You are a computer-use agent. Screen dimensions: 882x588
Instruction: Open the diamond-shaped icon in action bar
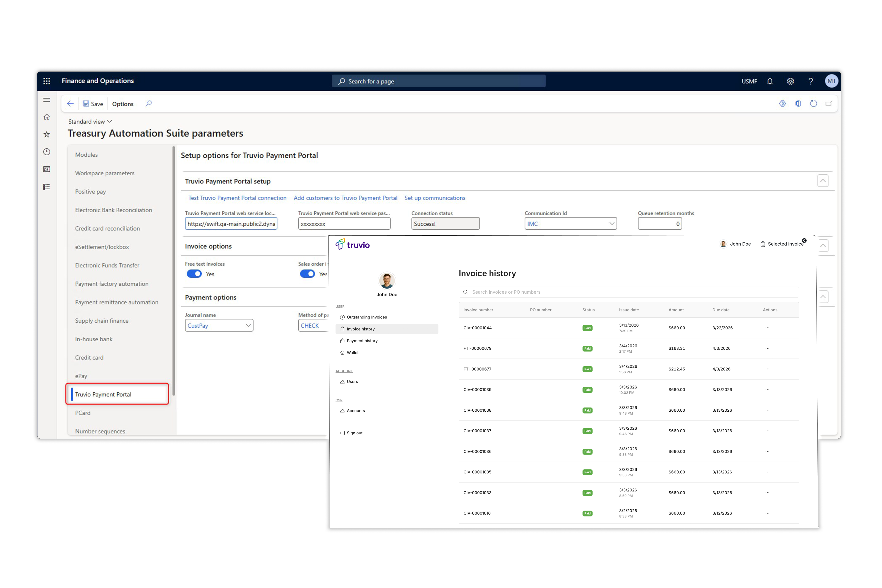[x=782, y=103]
